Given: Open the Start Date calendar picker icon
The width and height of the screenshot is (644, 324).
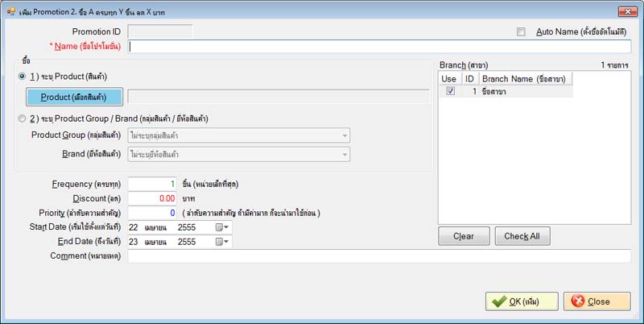Looking at the screenshot, I should [x=222, y=227].
